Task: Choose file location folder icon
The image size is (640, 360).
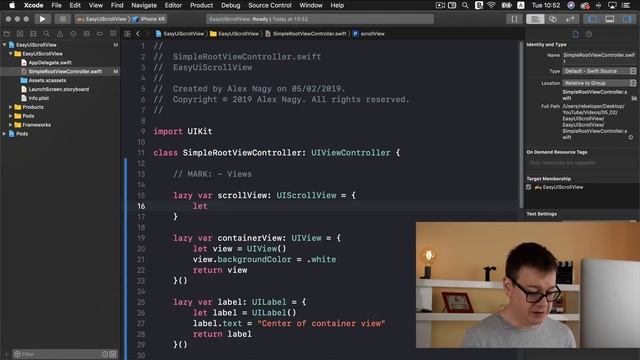Action: [634, 98]
